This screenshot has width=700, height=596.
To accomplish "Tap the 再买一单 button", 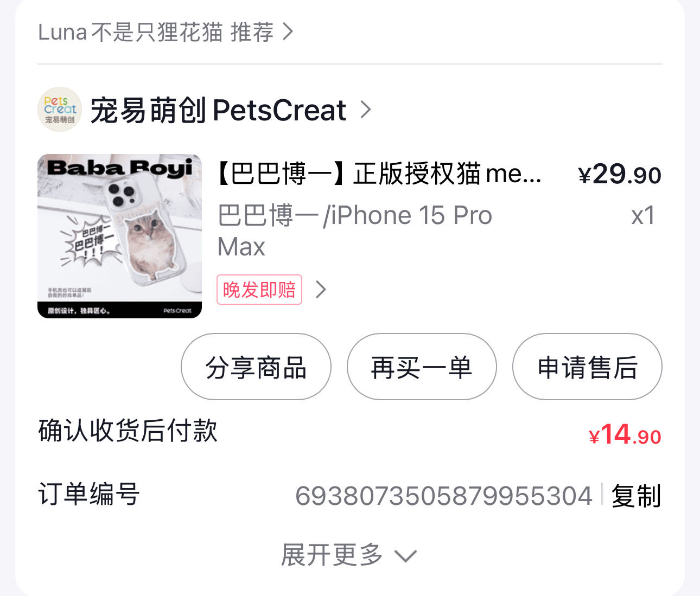I will click(422, 367).
